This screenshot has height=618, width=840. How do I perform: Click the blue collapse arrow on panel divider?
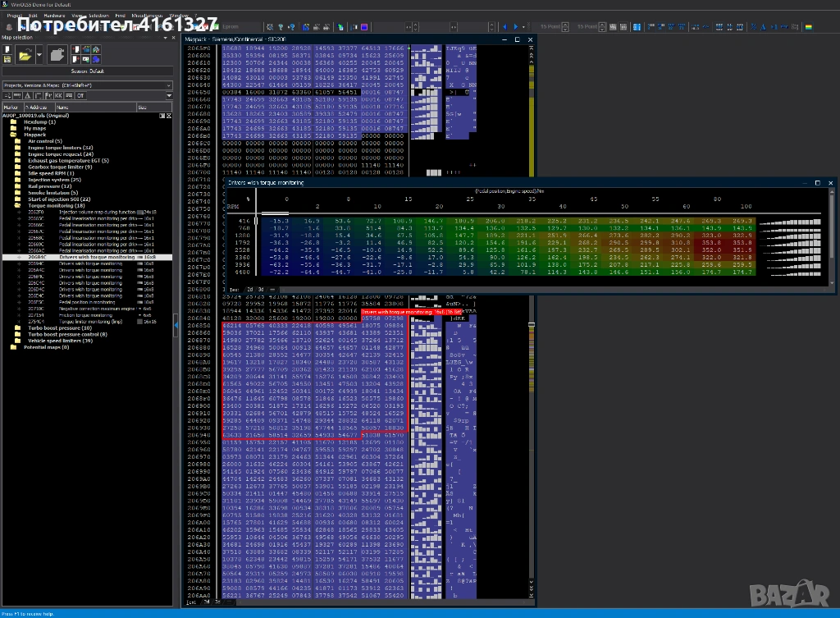click(x=176, y=325)
